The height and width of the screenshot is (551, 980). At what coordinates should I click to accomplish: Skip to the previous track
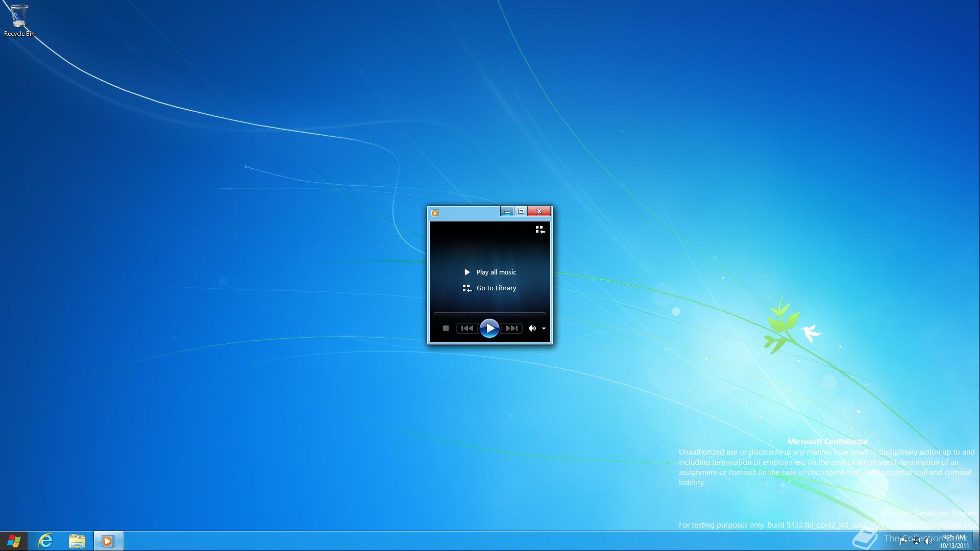point(467,329)
